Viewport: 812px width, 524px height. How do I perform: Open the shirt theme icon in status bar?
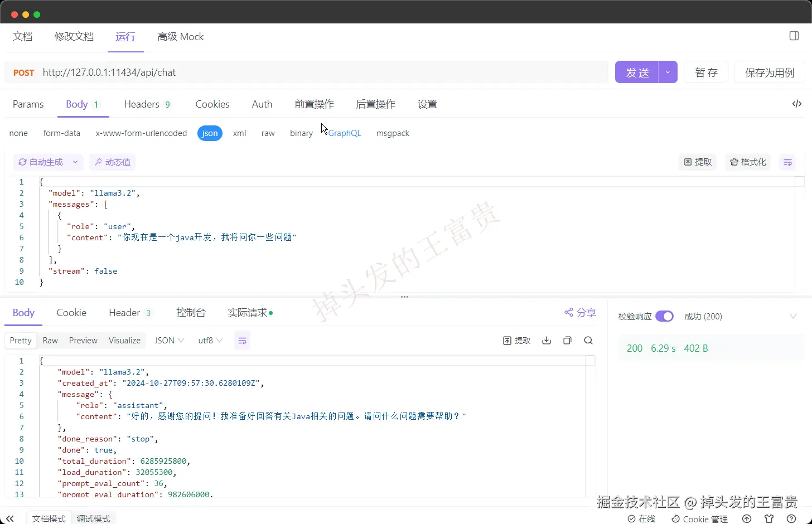tap(769, 518)
